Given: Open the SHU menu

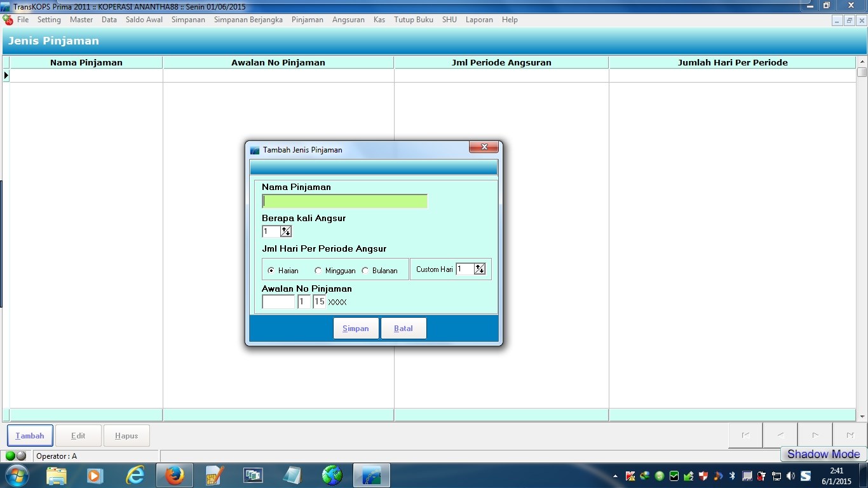Looking at the screenshot, I should coord(449,20).
